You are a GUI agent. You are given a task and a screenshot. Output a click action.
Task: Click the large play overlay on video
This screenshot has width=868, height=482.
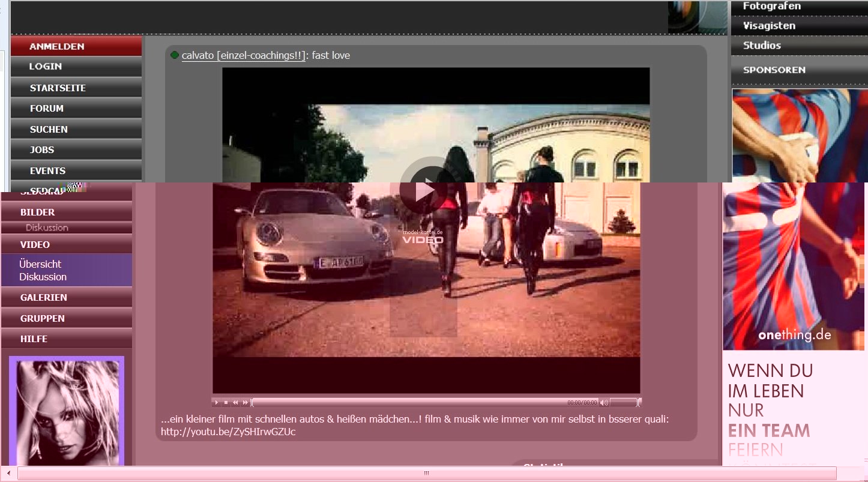pos(425,190)
